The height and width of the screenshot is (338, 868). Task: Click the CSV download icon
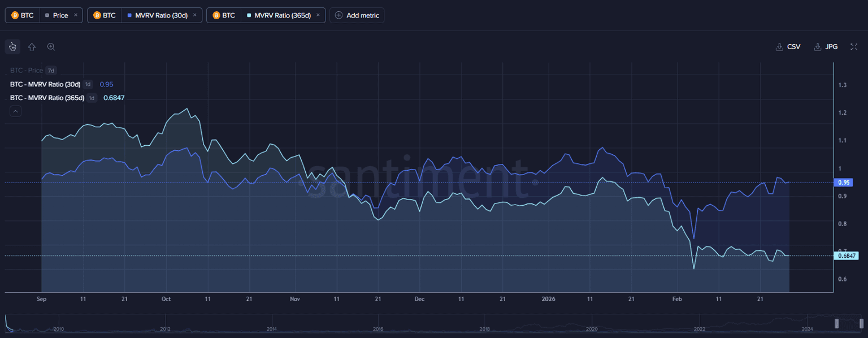click(x=779, y=47)
